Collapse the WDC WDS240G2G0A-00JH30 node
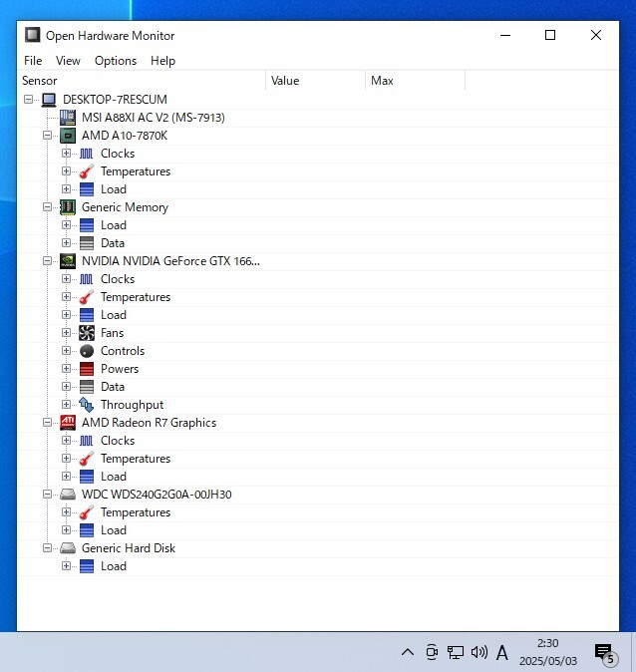 [x=47, y=495]
